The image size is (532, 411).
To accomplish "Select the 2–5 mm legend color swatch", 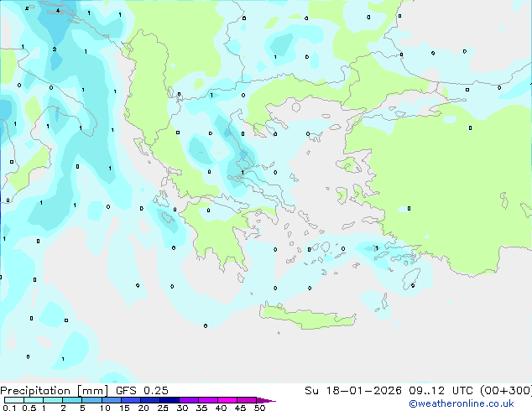I will coord(72,400).
